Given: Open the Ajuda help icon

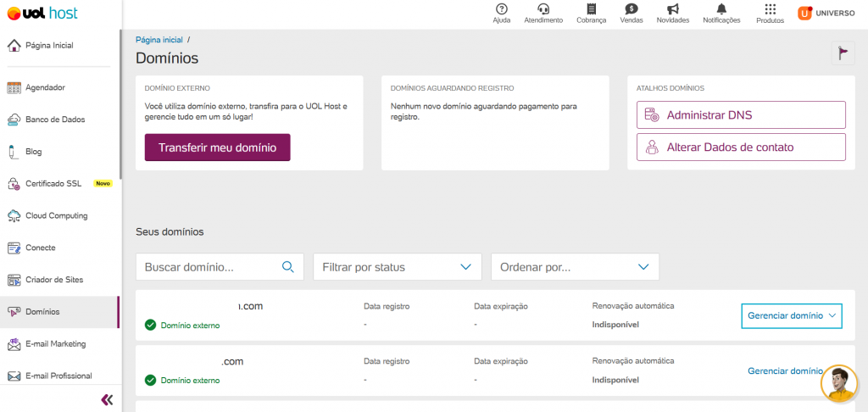Looking at the screenshot, I should [x=501, y=9].
